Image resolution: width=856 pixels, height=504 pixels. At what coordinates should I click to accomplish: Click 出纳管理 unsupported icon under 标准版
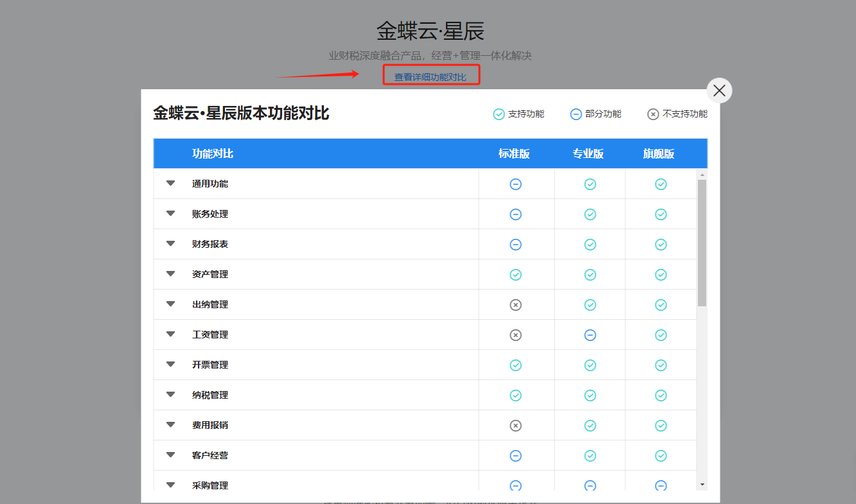(515, 305)
